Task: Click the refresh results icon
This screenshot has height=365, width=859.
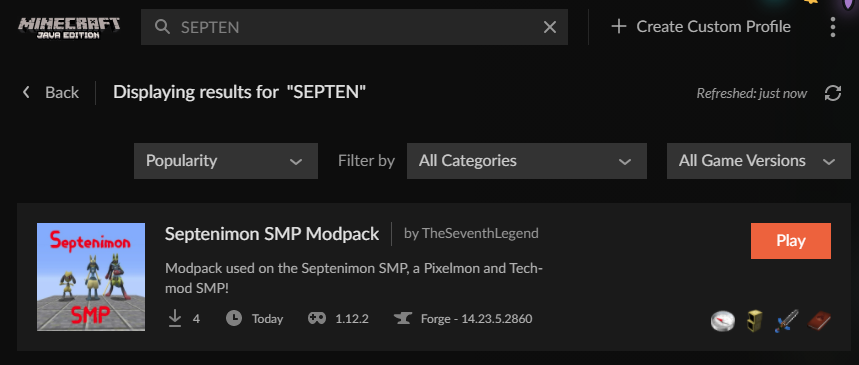Action: (x=833, y=93)
